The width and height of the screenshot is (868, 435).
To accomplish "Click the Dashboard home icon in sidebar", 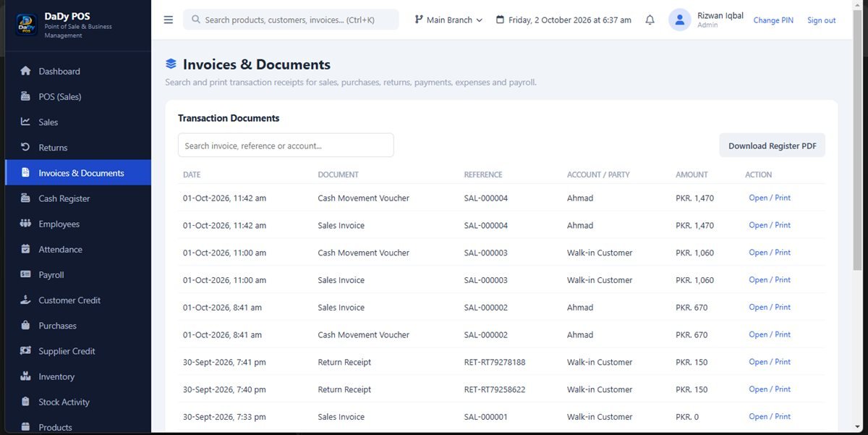I will point(25,71).
